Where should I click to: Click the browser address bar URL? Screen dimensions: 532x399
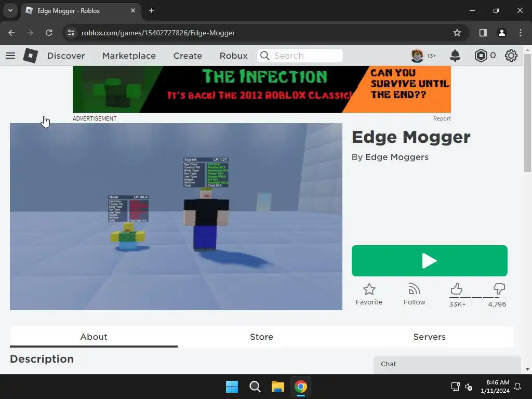click(x=158, y=33)
